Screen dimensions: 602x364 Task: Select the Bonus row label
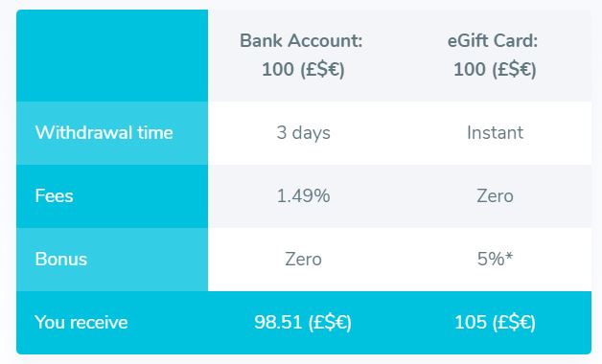61,260
